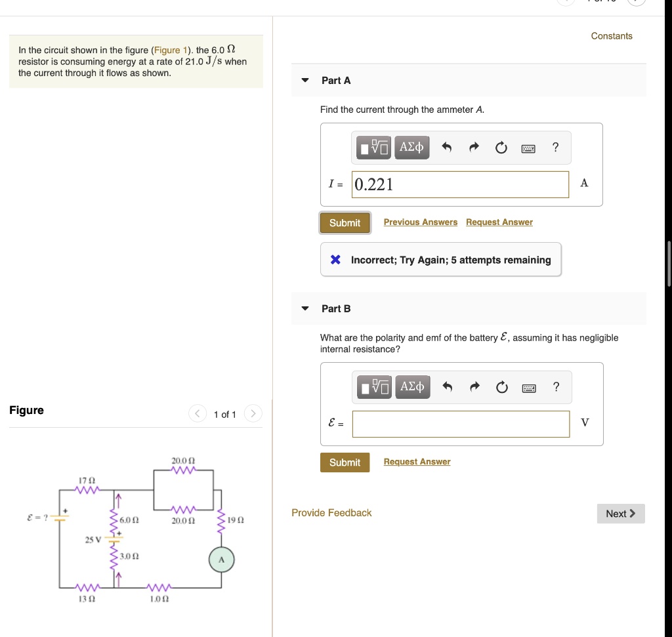Collapse the Part B section
The height and width of the screenshot is (637, 672).
click(304, 308)
